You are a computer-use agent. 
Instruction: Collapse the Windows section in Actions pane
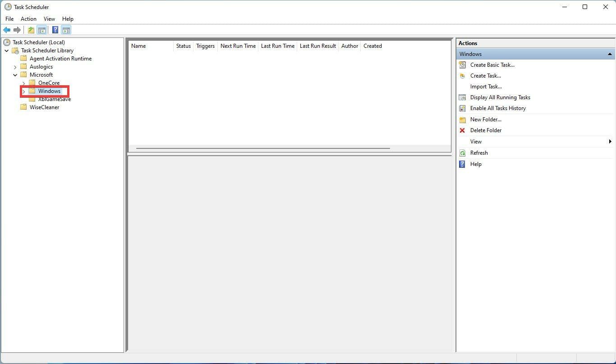(610, 54)
